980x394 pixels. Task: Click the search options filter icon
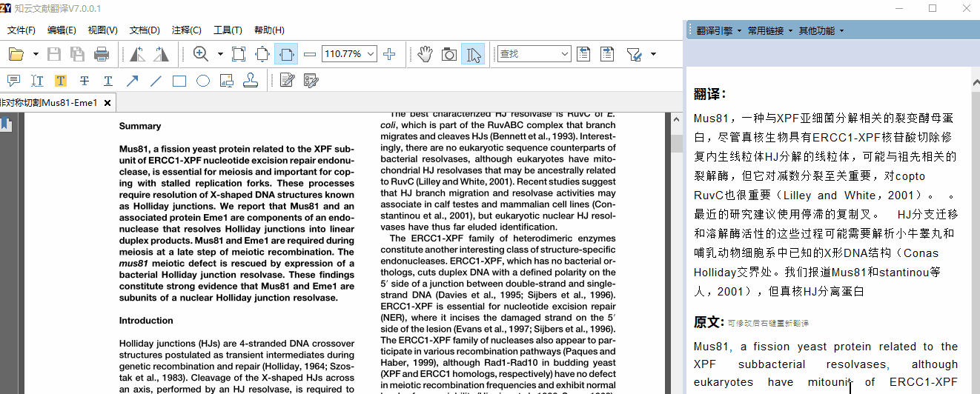pos(634,54)
